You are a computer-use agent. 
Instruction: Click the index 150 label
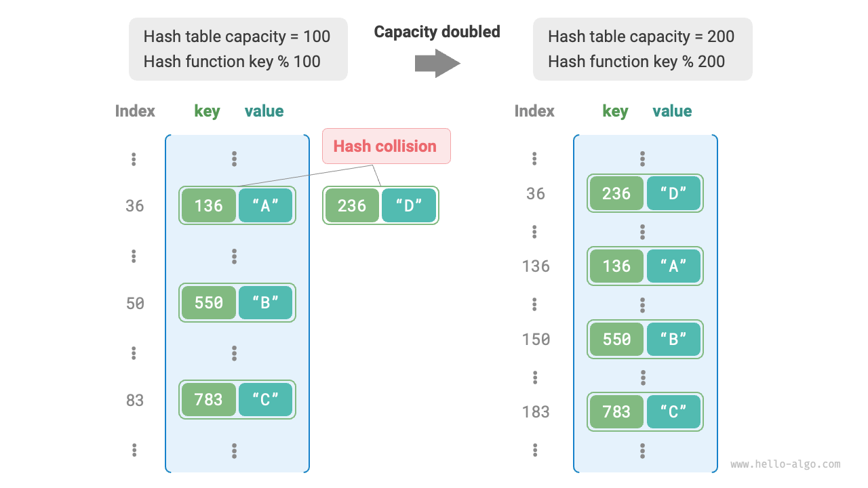click(x=536, y=339)
